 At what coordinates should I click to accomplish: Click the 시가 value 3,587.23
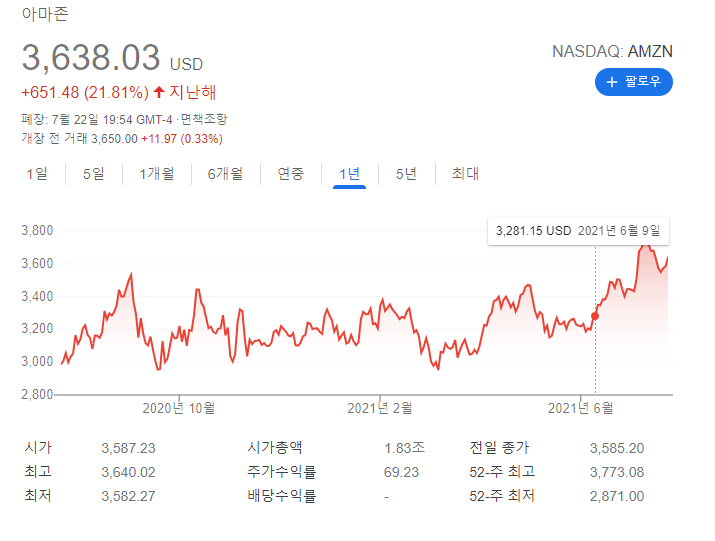[x=129, y=448]
